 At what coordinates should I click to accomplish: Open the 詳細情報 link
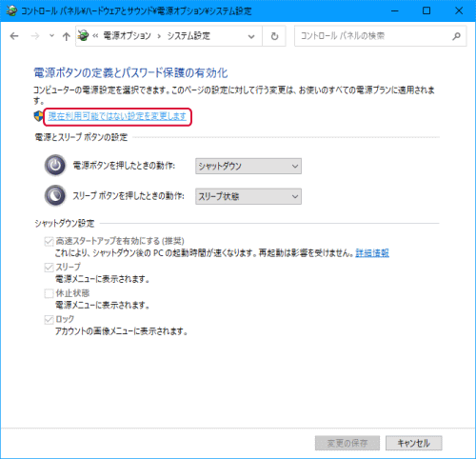(372, 253)
